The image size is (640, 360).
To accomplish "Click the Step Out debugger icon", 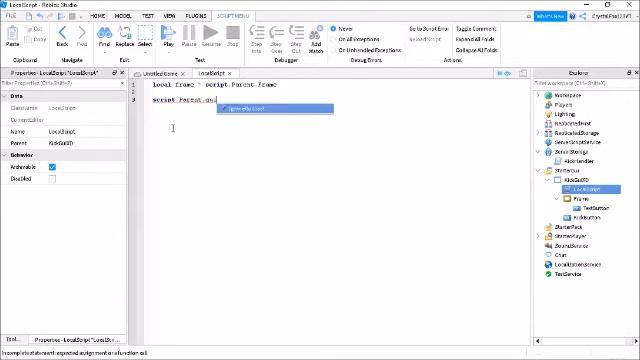I will point(296,33).
